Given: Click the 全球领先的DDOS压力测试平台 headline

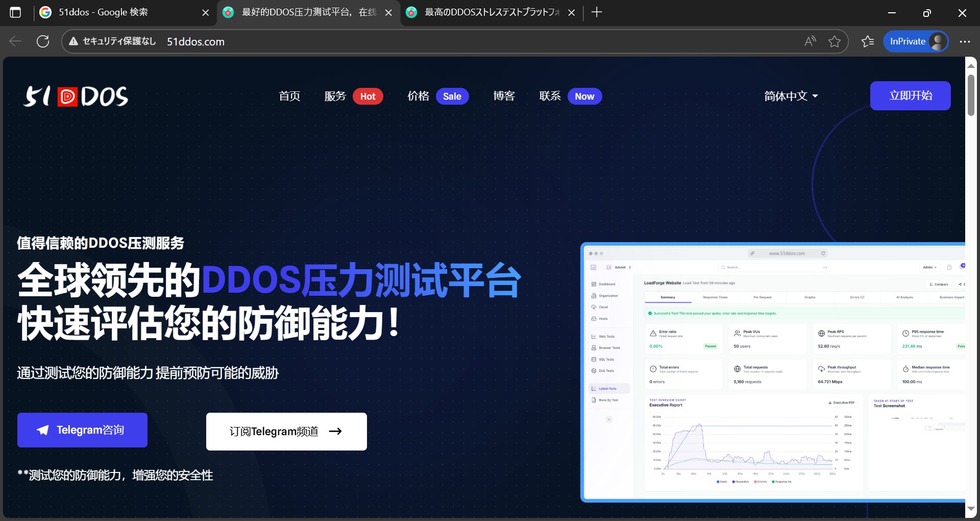Looking at the screenshot, I should 269,280.
